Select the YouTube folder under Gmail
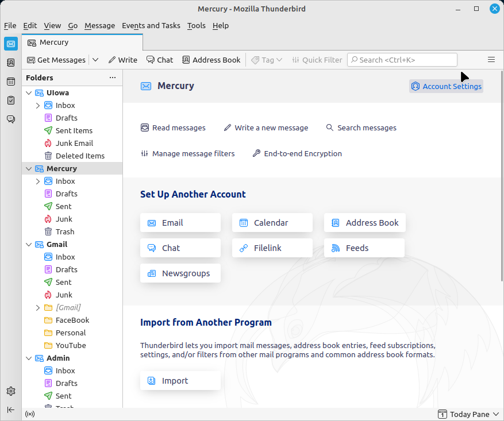 pyautogui.click(x=71, y=346)
